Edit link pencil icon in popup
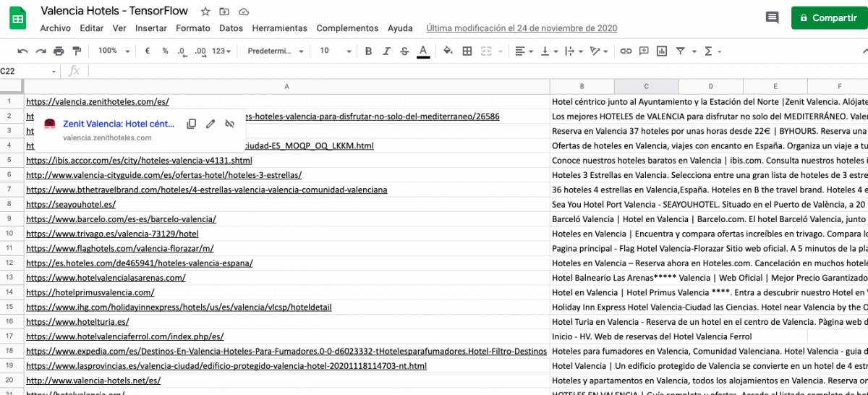Screen dimensions: 868x395 [210, 124]
